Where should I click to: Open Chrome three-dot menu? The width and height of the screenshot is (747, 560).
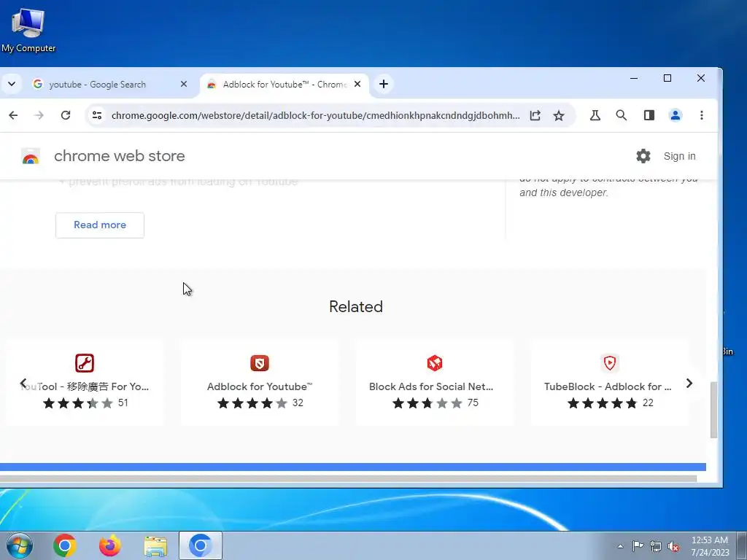tap(701, 115)
